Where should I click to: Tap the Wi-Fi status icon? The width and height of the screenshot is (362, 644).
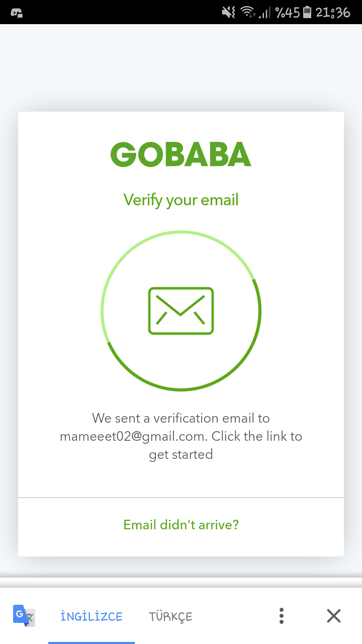click(247, 12)
